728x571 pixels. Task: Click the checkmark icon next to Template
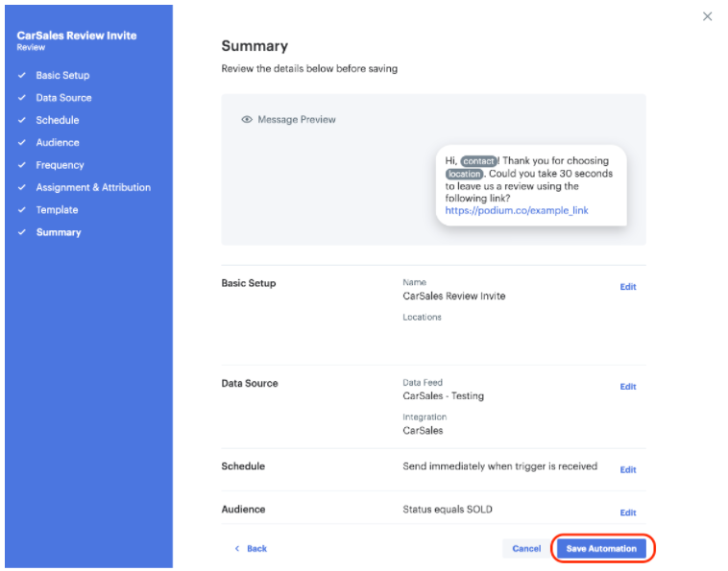click(x=22, y=210)
